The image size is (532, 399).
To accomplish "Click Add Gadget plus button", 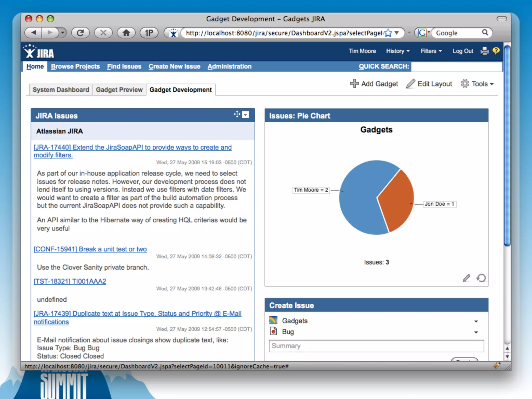I will [374, 84].
